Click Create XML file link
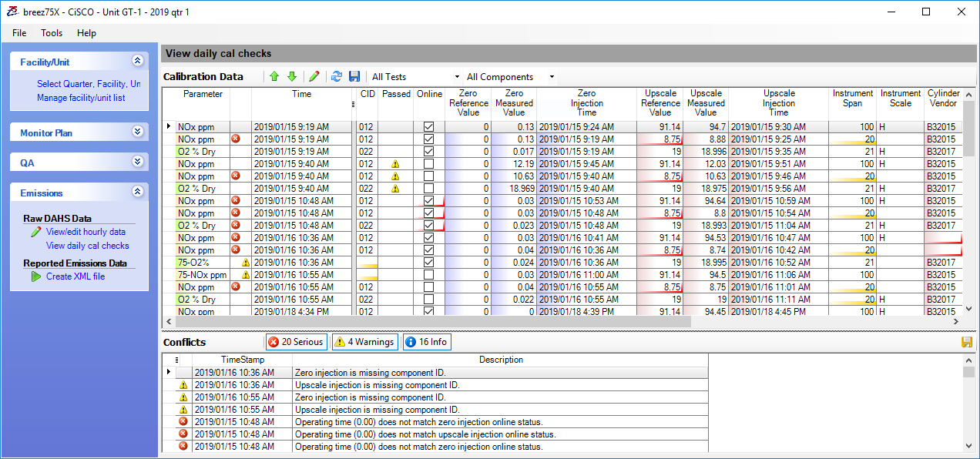980x459 pixels. (76, 276)
